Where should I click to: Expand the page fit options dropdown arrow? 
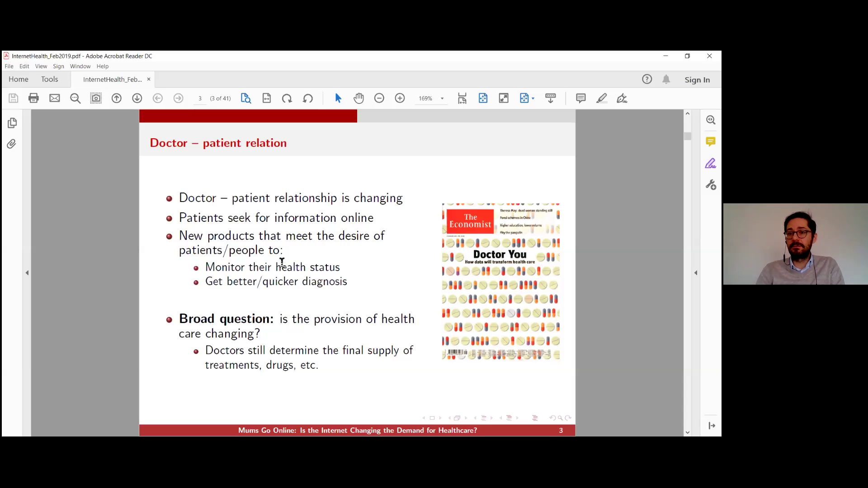533,99
